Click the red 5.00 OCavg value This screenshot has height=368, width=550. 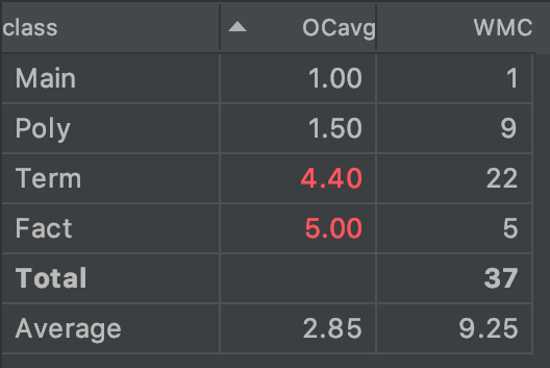(333, 228)
